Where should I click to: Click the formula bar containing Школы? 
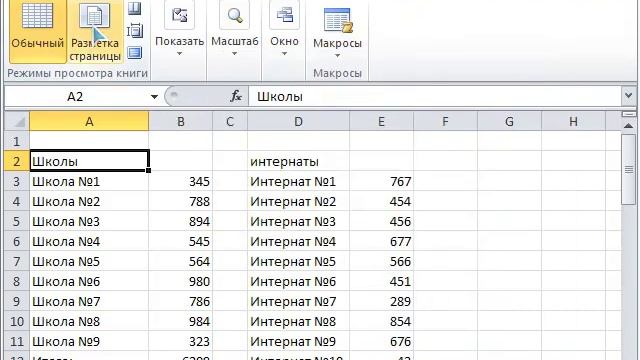tap(435, 97)
